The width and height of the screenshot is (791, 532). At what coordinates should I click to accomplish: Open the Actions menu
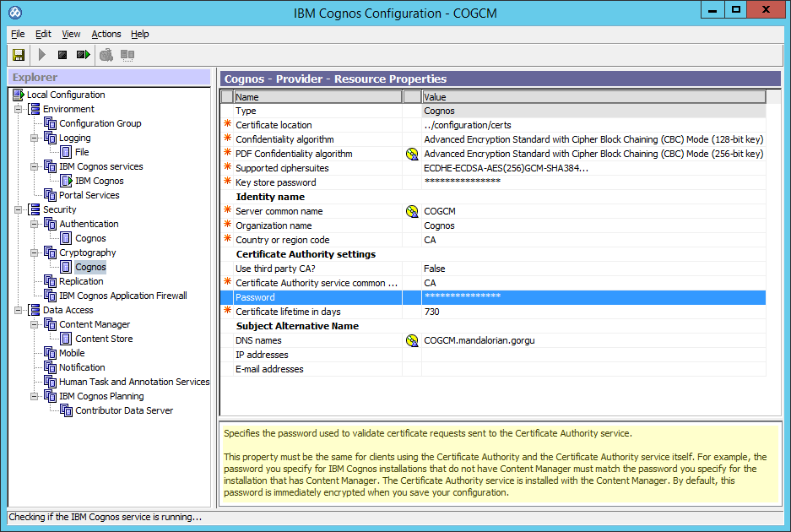coord(106,34)
